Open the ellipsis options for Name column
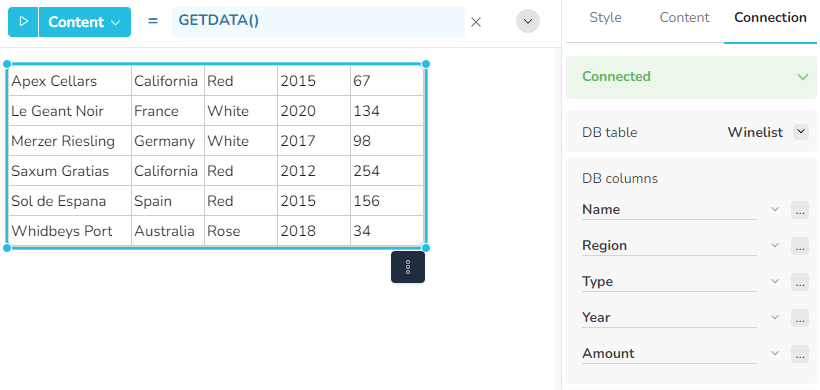The height and width of the screenshot is (390, 820). [800, 210]
